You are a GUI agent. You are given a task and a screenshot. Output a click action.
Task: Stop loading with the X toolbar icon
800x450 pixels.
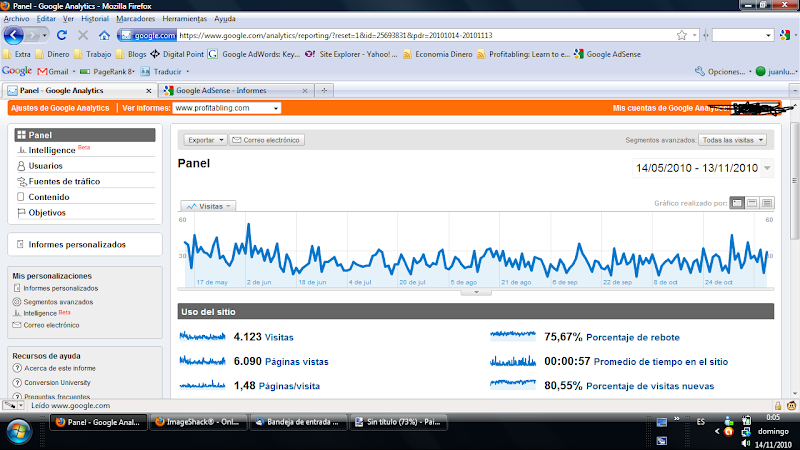pos(83,35)
